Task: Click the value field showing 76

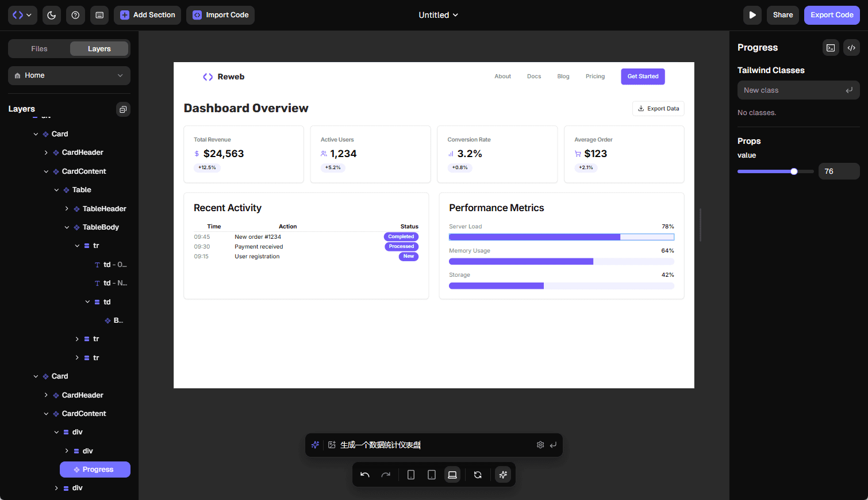Action: click(x=839, y=171)
